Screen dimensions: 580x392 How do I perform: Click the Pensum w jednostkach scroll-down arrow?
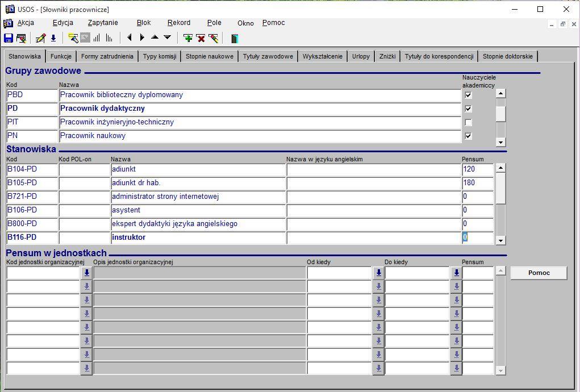[500, 370]
